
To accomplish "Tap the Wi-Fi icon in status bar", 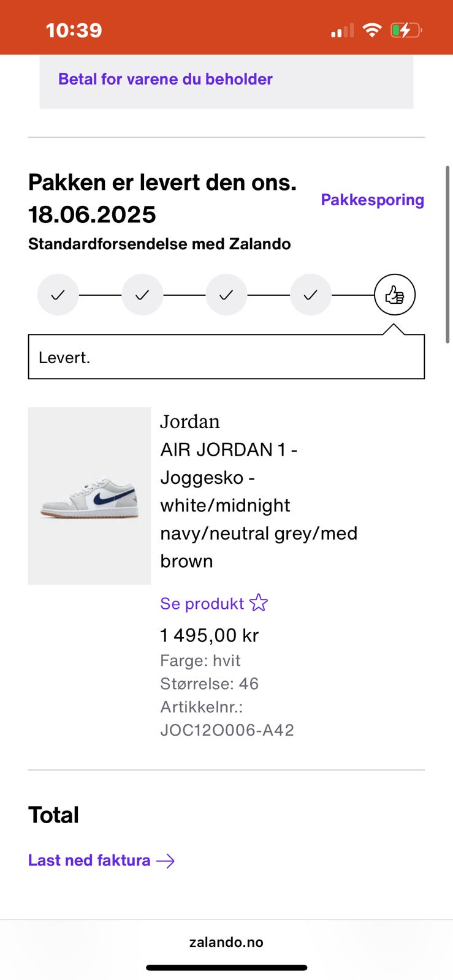I will [371, 29].
